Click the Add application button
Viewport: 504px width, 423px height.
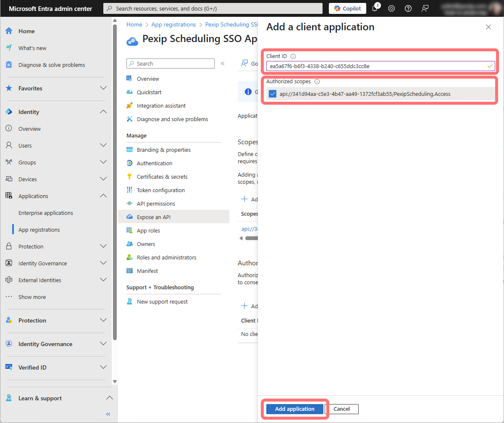tap(294, 409)
